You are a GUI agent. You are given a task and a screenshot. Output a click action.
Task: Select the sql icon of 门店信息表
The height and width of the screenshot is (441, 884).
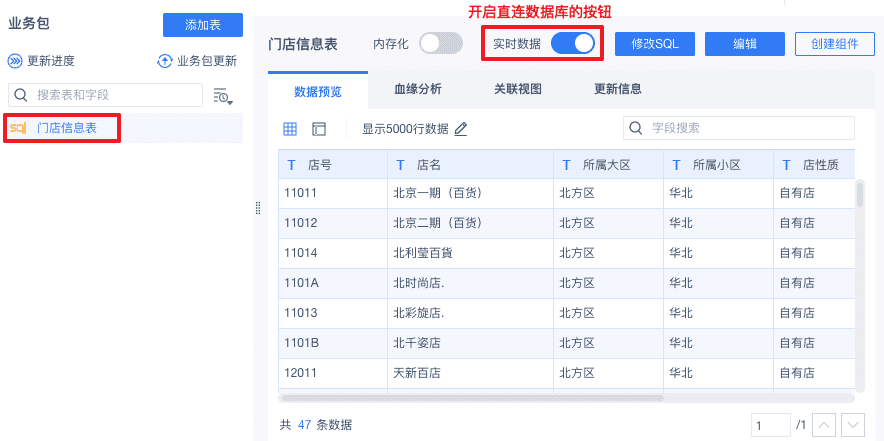pos(18,128)
